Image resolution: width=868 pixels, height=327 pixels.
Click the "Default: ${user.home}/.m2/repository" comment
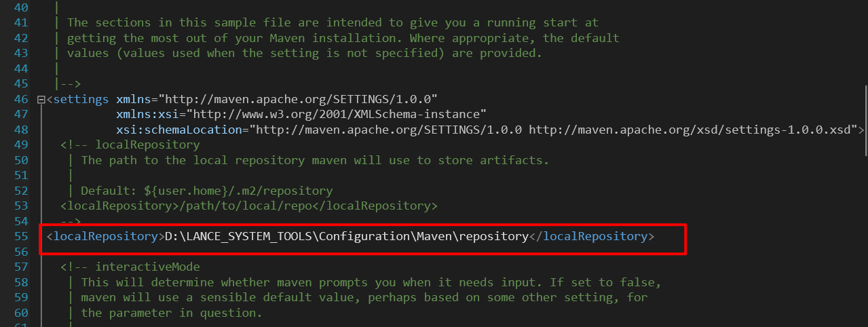206,191
